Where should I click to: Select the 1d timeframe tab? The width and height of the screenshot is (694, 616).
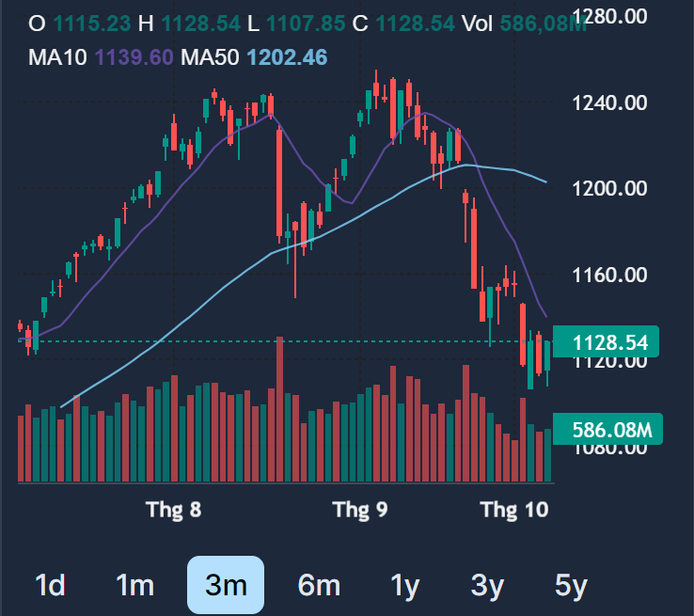pos(49,585)
